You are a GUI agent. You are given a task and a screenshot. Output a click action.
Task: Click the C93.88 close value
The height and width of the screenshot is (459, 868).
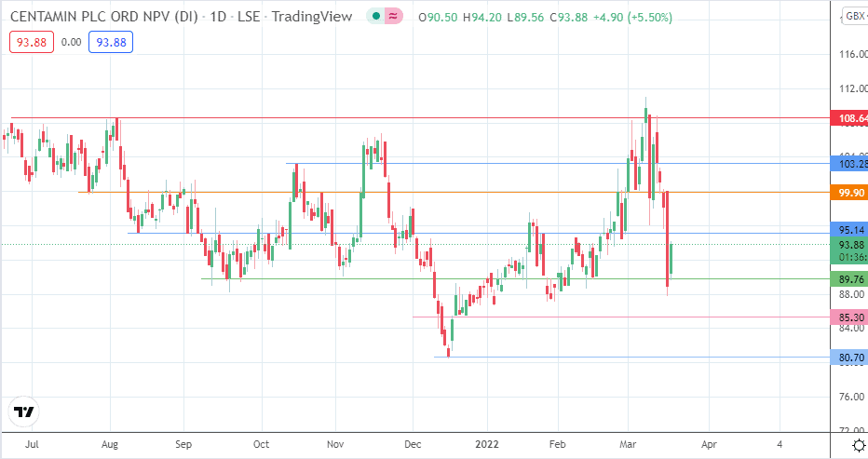[x=568, y=17]
